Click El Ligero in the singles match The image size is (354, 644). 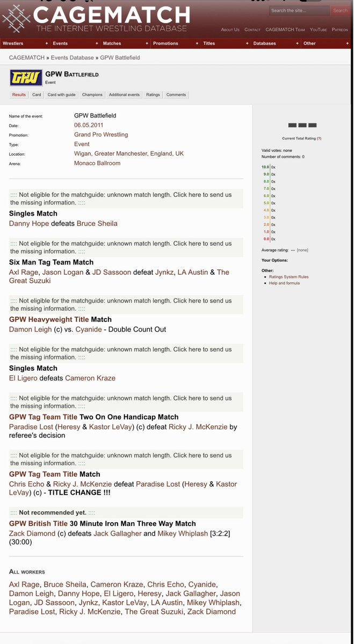(23, 378)
